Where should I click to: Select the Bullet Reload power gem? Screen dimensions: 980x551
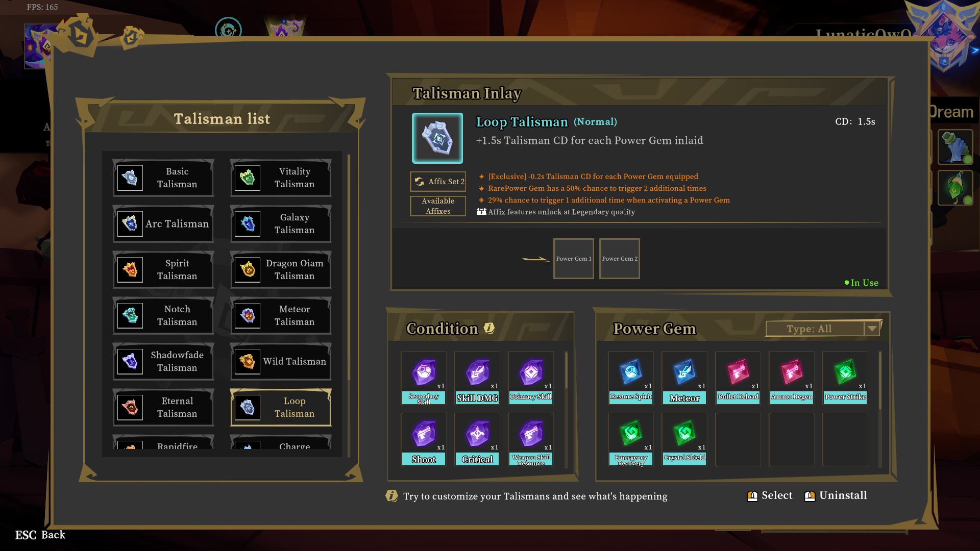(x=738, y=378)
